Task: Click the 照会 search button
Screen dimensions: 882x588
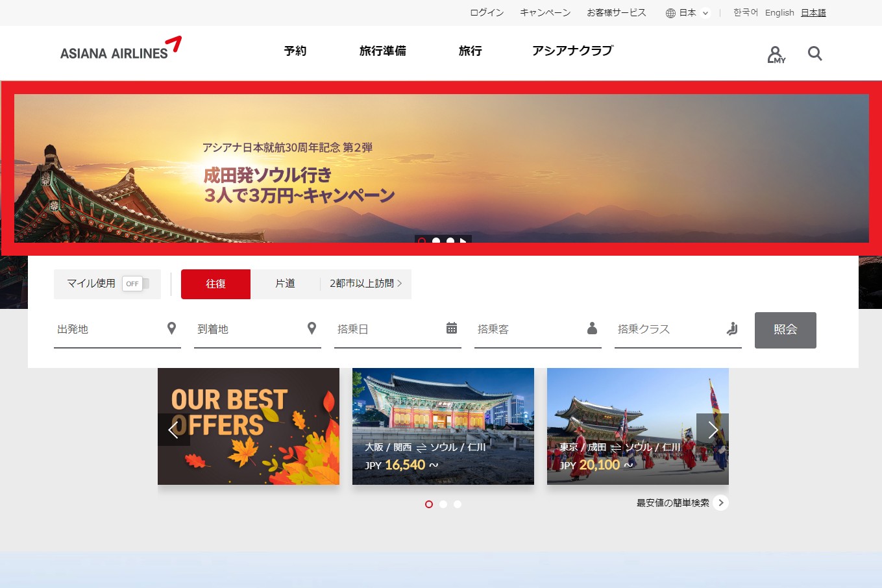Action: 785,330
